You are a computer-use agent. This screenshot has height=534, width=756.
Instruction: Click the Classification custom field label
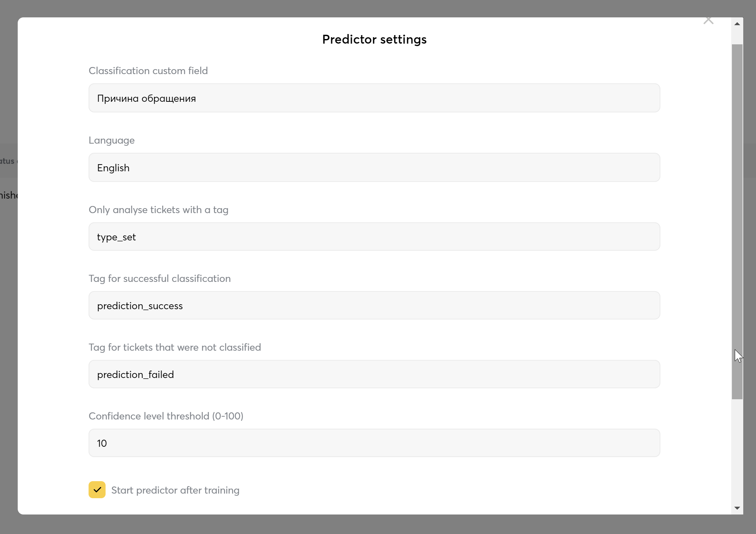148,71
